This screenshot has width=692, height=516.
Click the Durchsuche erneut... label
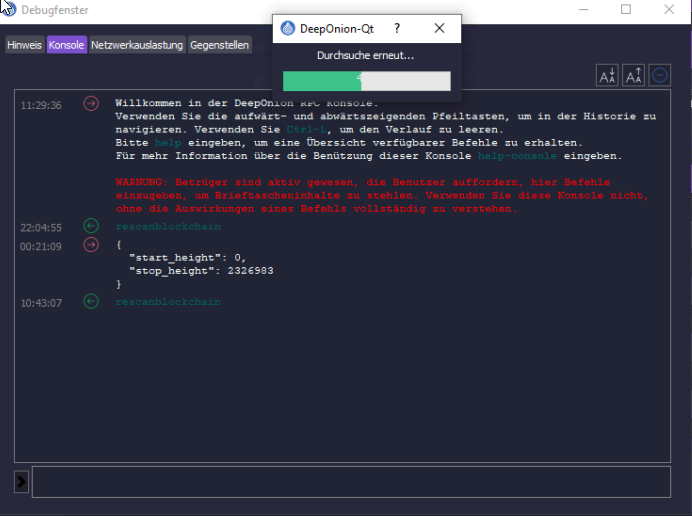365,56
